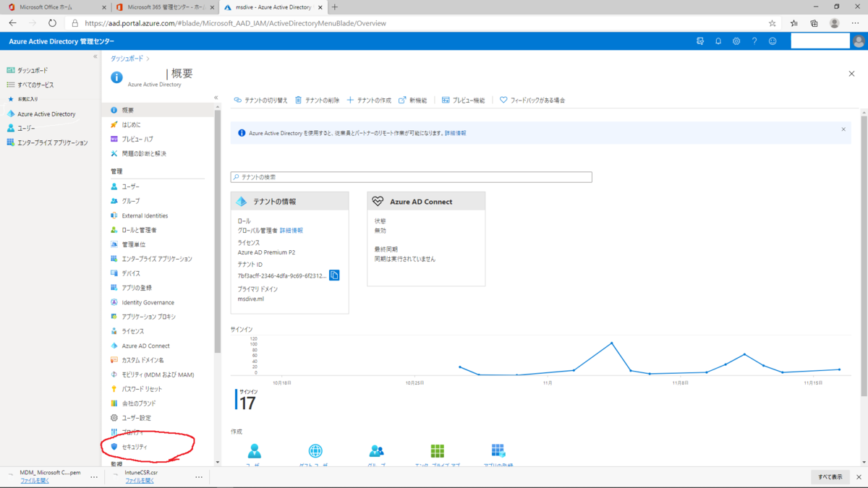Follow 詳細情報 link beside グローバル管理者
Screen dimensions: 868x488
tap(291, 231)
